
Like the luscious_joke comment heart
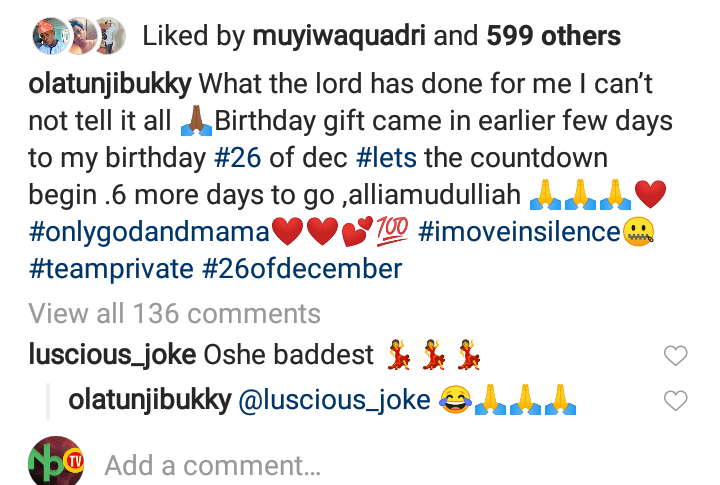(677, 356)
